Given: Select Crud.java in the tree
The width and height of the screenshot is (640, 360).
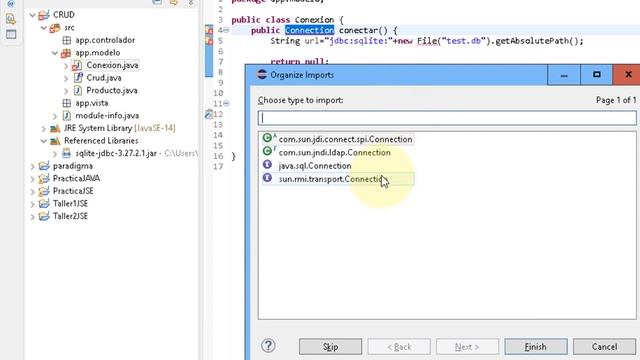Looking at the screenshot, I should tap(104, 78).
